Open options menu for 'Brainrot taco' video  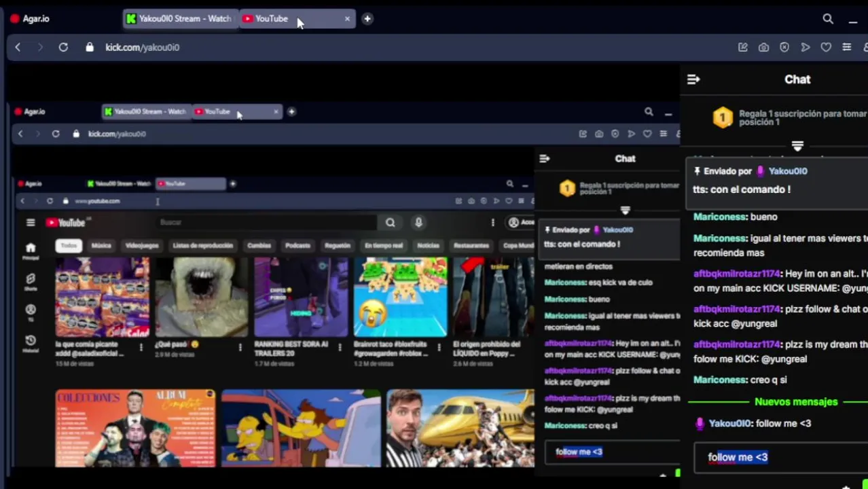[439, 348]
